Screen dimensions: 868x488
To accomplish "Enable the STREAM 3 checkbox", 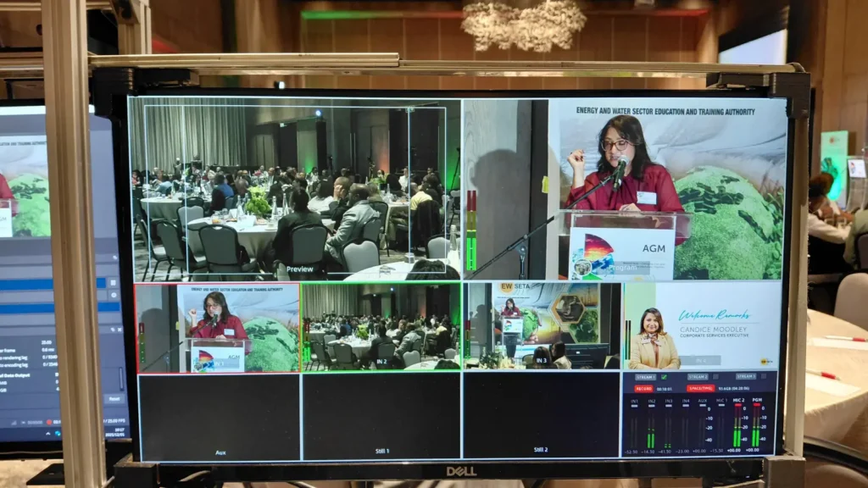I will [x=764, y=376].
